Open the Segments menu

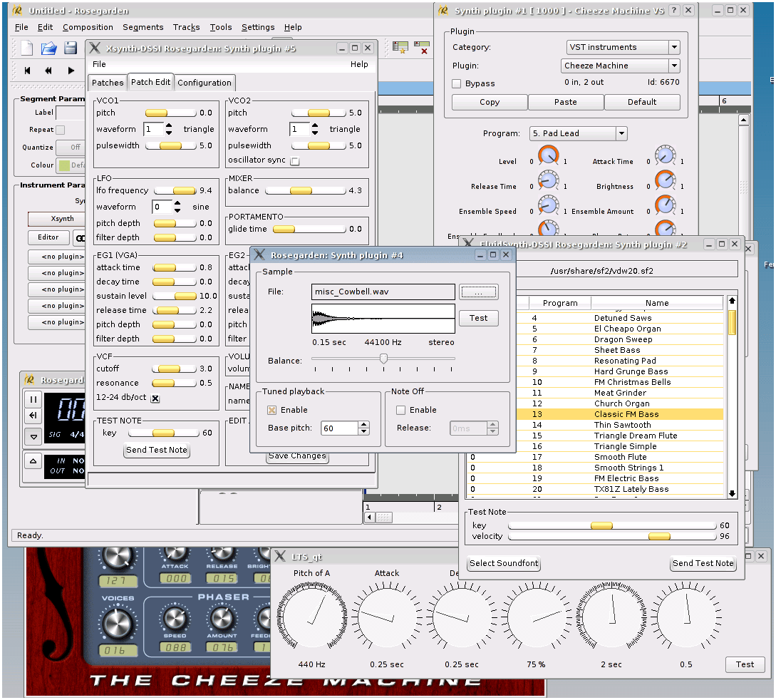(x=143, y=27)
